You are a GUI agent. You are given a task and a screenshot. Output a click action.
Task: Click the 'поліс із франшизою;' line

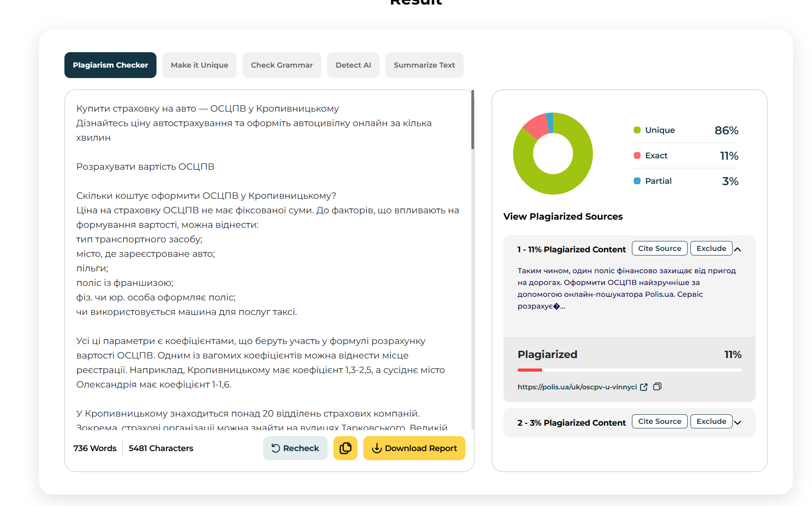point(125,283)
